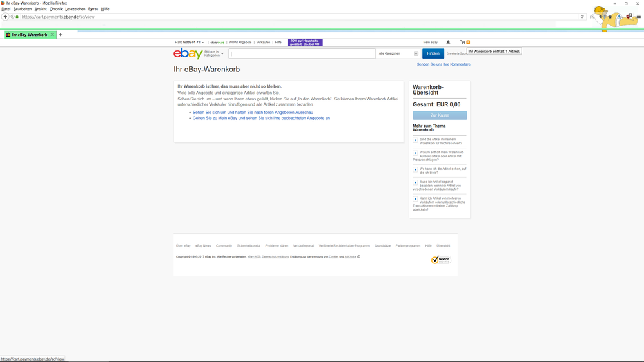Screen dimensions: 644x362
Task: Open the Lesezeichen menu
Action: click(75, 9)
